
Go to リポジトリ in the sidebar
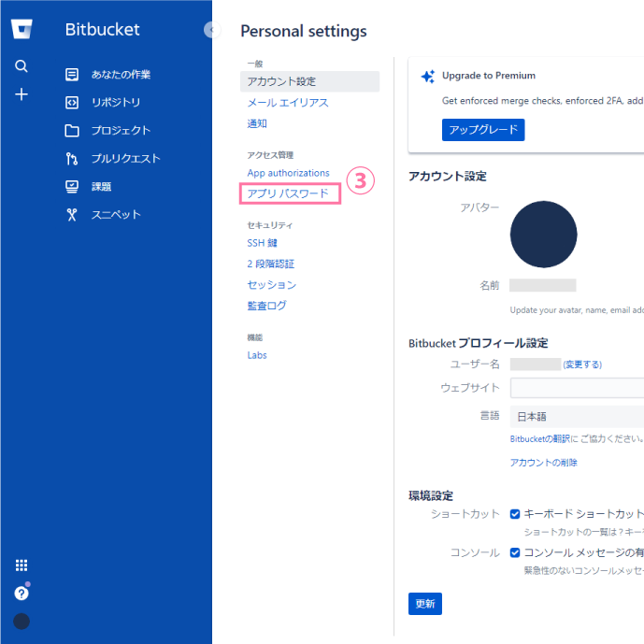(116, 102)
